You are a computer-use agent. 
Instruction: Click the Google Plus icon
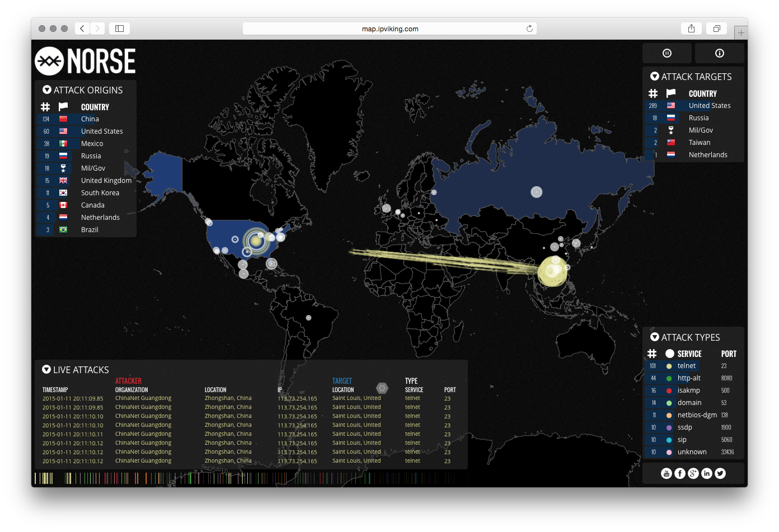693,474
